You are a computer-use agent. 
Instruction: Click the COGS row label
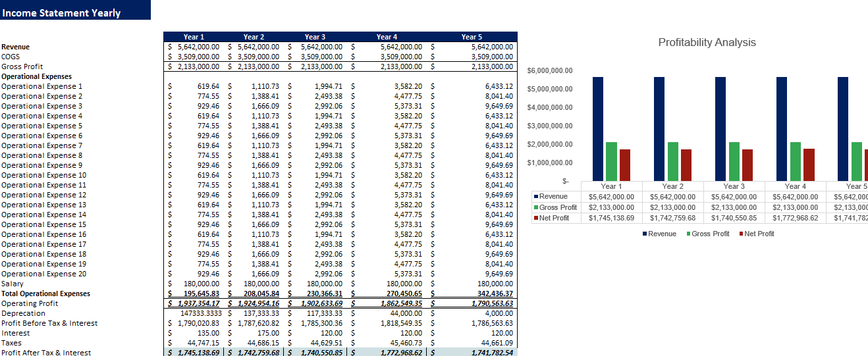11,57
